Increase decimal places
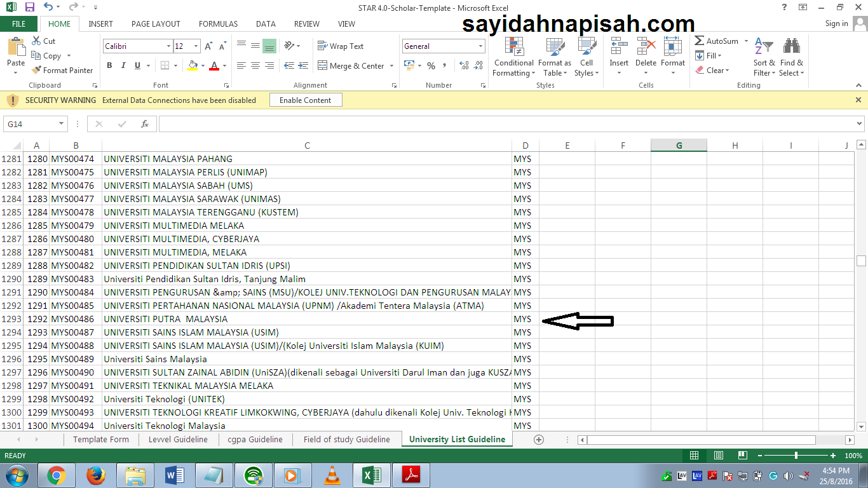 [464, 65]
